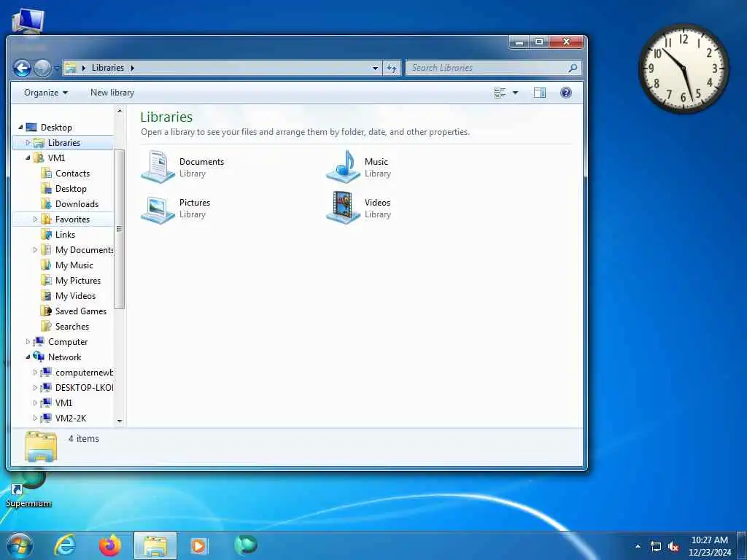Screen dimensions: 747x560
Task: Select the Computer icon on desktop
Action: tap(28, 21)
